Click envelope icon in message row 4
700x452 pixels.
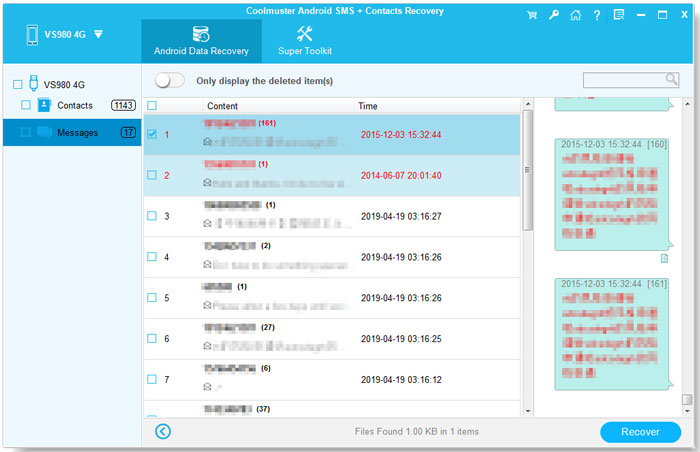point(207,264)
